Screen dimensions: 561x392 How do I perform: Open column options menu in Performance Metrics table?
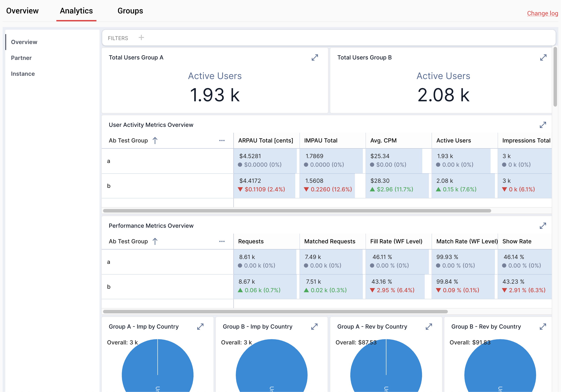pos(222,241)
